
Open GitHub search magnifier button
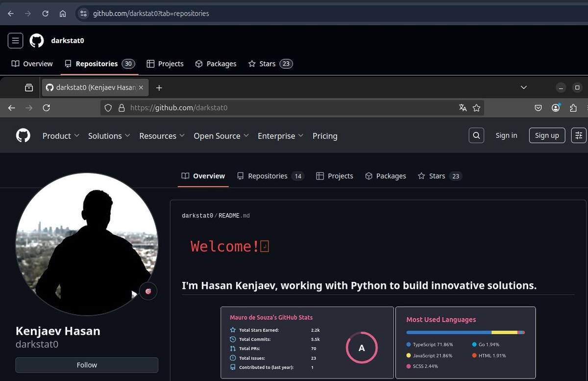476,135
